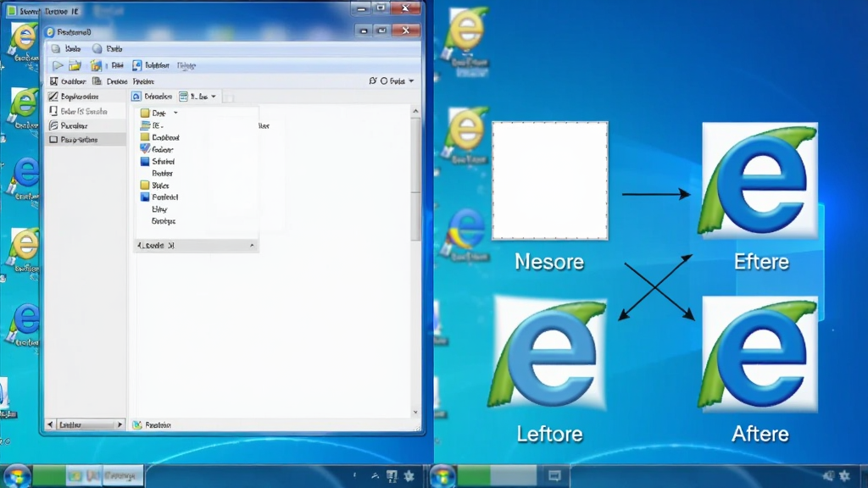
Task: Click the blue numbered document toolbar icon
Action: click(136, 65)
